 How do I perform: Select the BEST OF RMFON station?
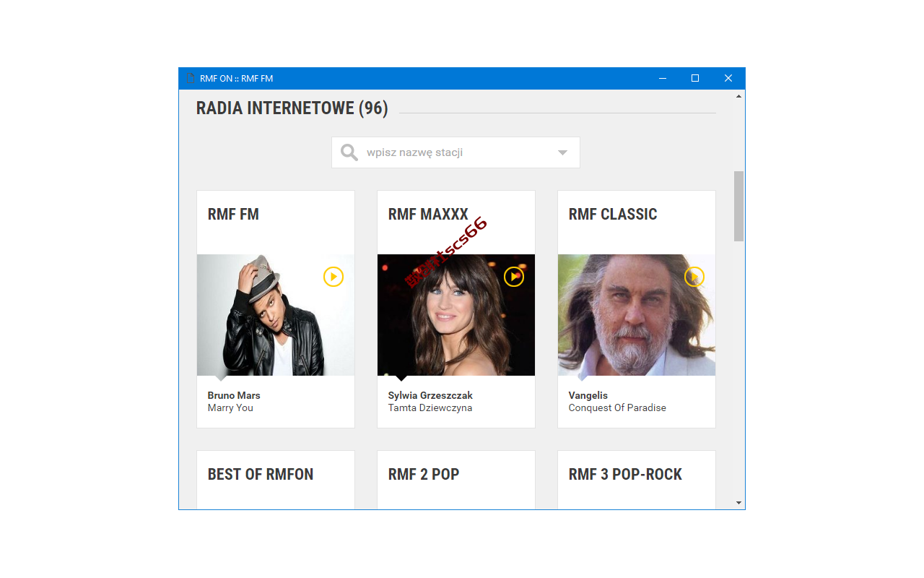(x=261, y=474)
